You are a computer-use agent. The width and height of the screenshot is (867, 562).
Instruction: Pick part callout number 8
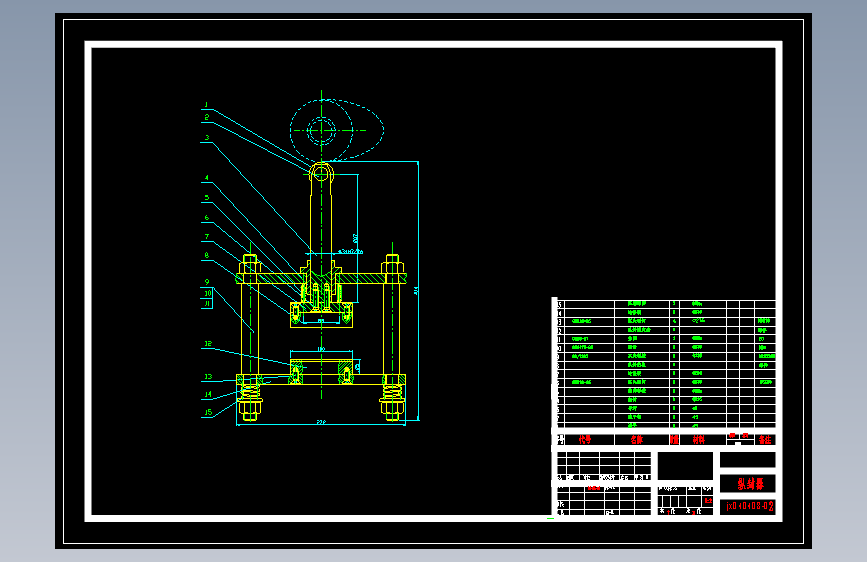click(207, 256)
